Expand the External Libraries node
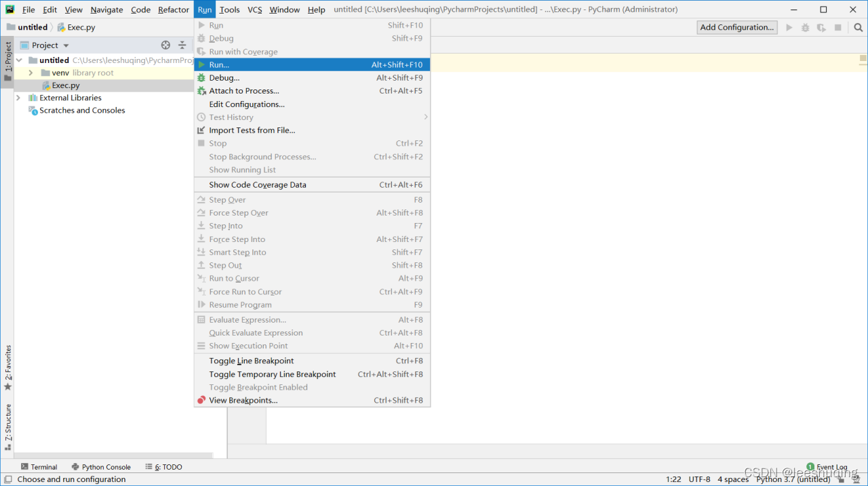868x486 pixels. pyautogui.click(x=19, y=98)
